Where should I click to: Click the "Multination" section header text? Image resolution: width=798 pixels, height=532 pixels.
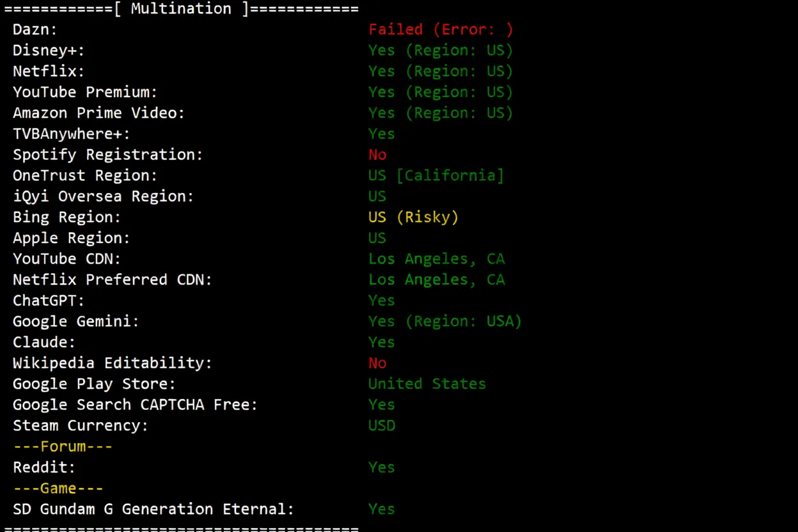point(181,8)
